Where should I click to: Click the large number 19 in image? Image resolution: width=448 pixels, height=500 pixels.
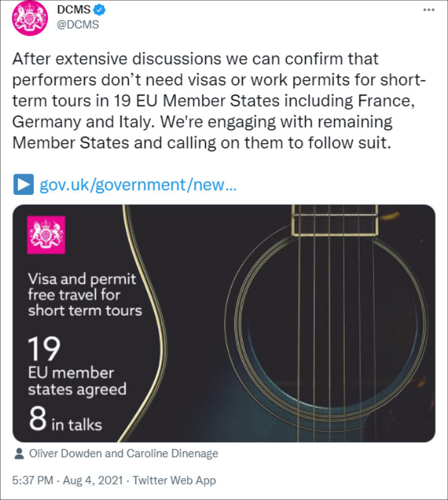44,349
